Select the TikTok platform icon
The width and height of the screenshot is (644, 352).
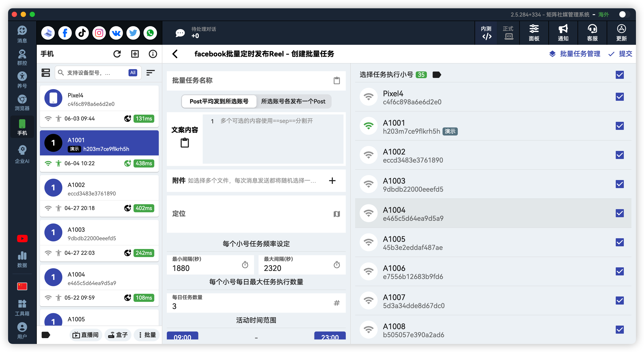point(82,33)
